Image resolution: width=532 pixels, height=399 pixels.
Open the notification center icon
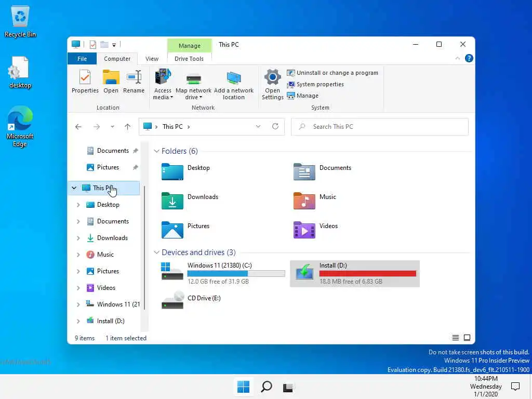coord(515,387)
